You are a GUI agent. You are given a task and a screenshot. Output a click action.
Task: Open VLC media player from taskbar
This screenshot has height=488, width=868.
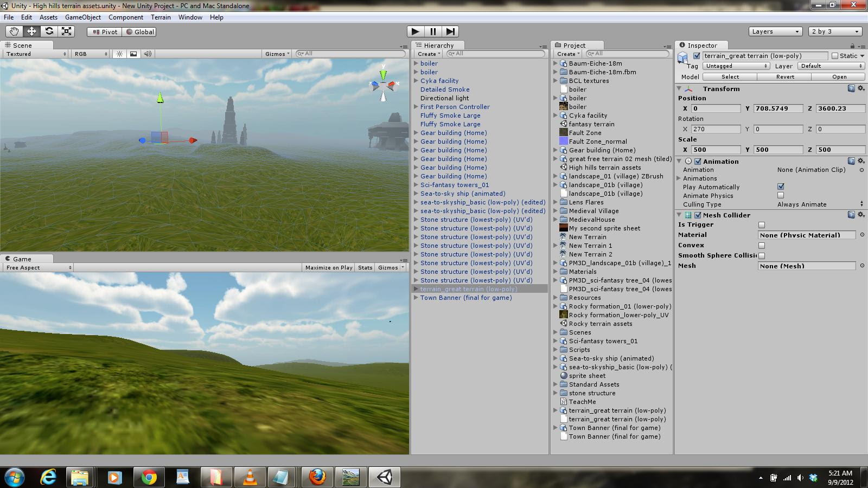[250, 477]
